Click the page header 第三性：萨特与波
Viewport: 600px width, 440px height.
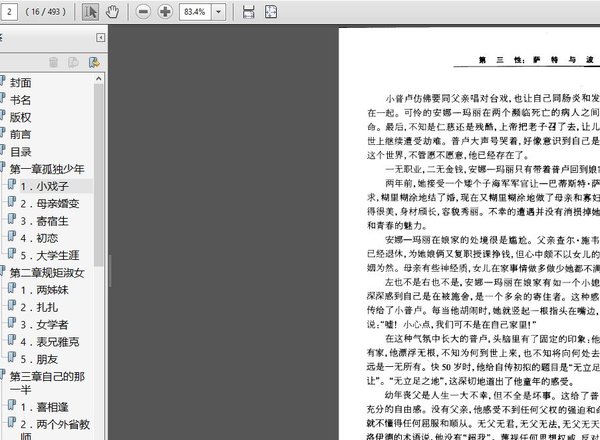coord(536,60)
